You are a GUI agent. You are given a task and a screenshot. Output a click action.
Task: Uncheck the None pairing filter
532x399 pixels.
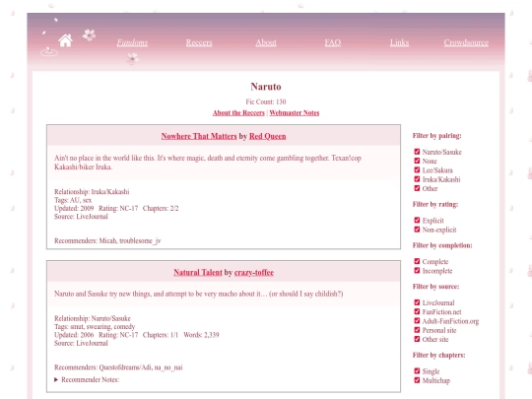click(x=417, y=161)
